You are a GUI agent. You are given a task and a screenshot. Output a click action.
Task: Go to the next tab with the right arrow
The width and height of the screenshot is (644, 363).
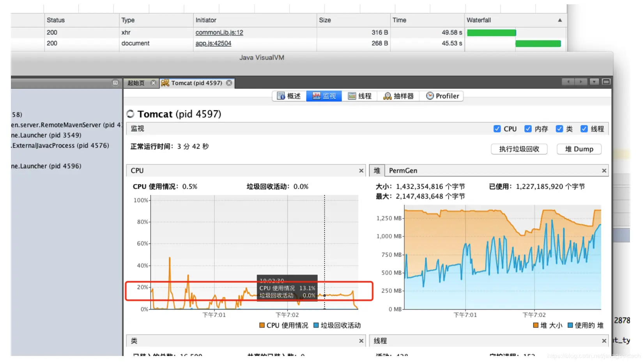coord(581,82)
